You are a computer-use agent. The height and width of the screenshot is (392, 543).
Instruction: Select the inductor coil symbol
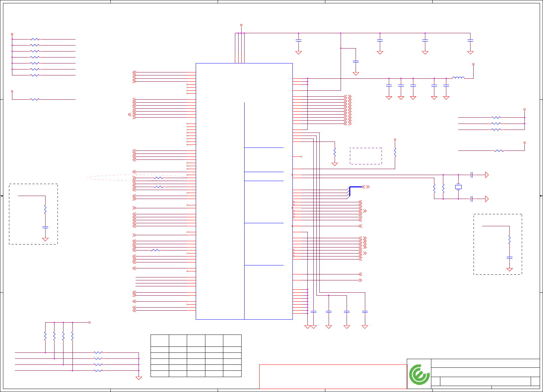click(x=458, y=78)
